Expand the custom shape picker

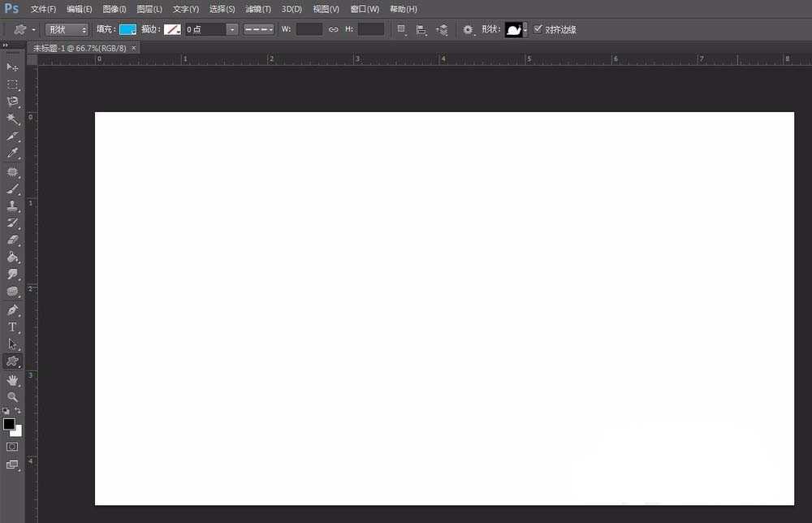point(525,29)
